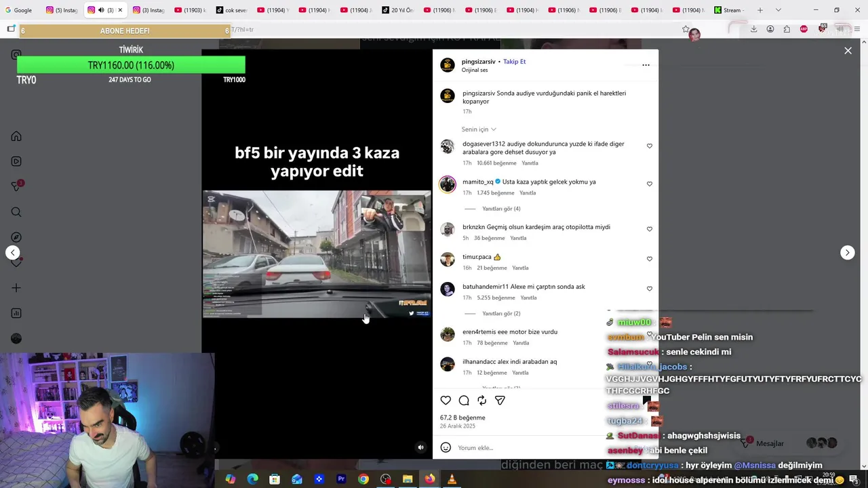Open Windows notification center icon
This screenshot has width=868, height=488.
[x=854, y=479]
